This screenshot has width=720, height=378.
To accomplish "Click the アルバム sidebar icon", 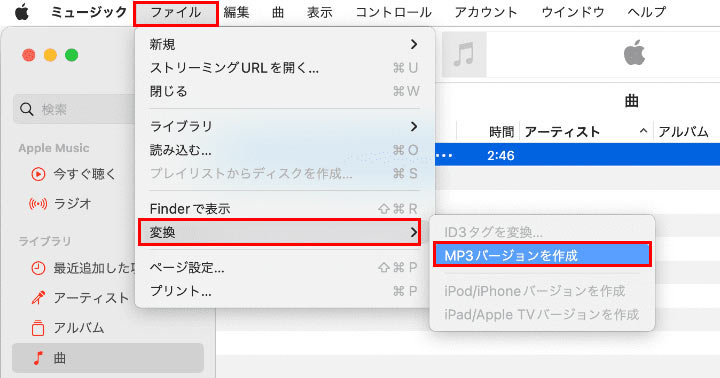I will [x=38, y=328].
